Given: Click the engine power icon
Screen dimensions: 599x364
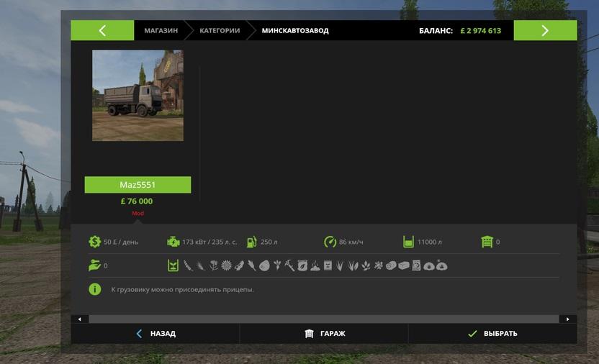Looking at the screenshot, I should (x=174, y=242).
